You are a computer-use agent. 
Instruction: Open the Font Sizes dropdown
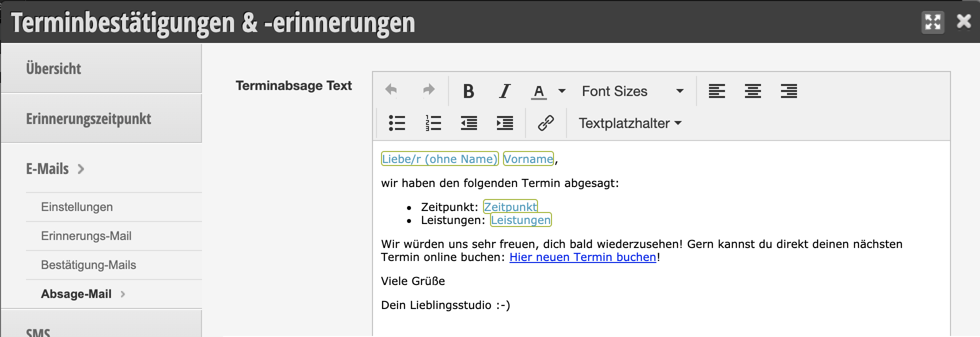point(632,91)
